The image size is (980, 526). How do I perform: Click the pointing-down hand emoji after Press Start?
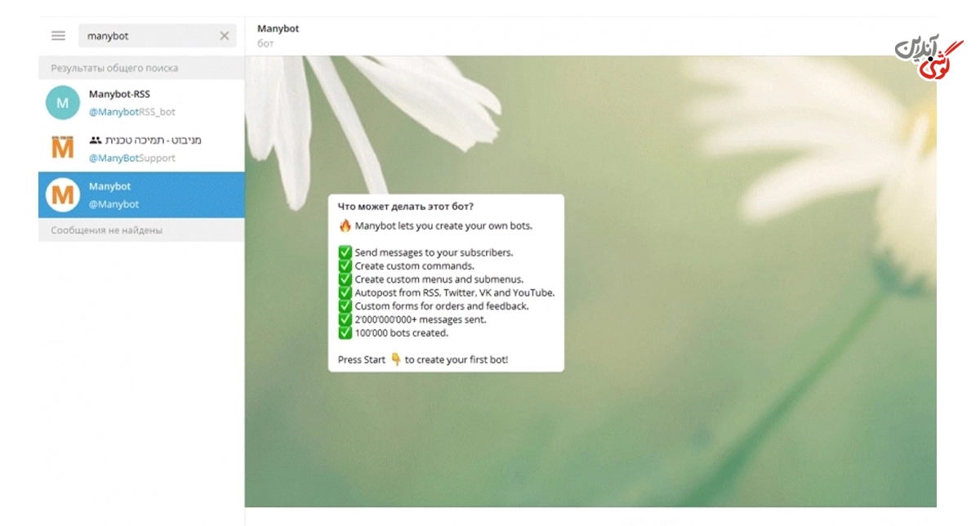396,359
